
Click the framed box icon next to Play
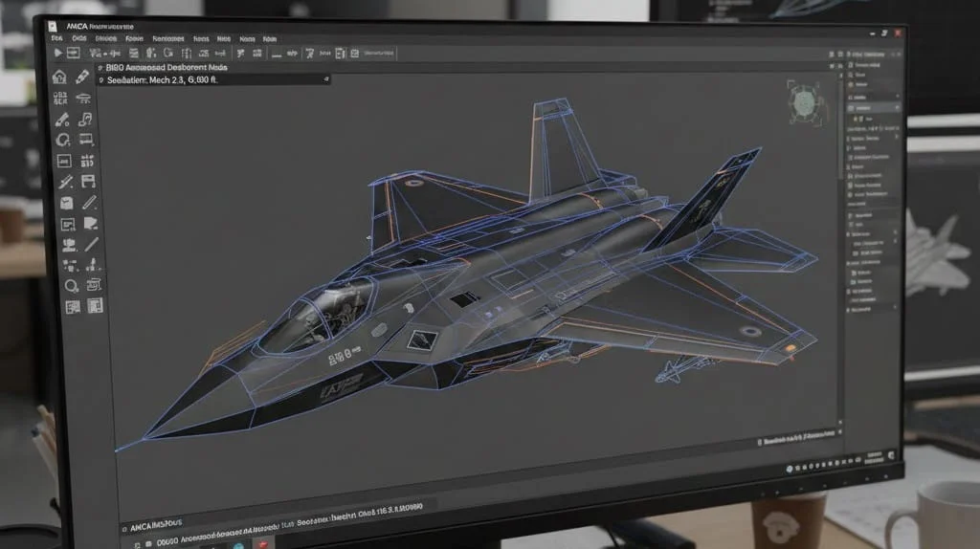point(73,54)
